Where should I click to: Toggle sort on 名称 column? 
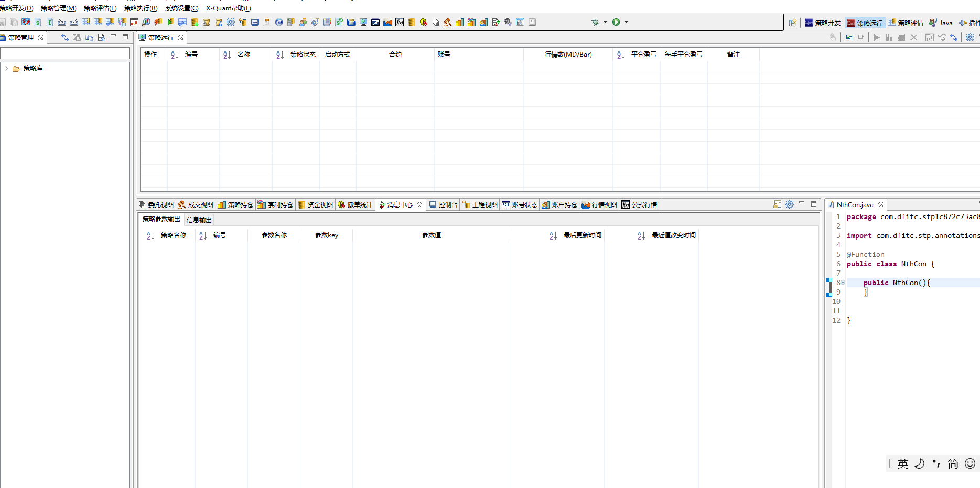(x=227, y=55)
